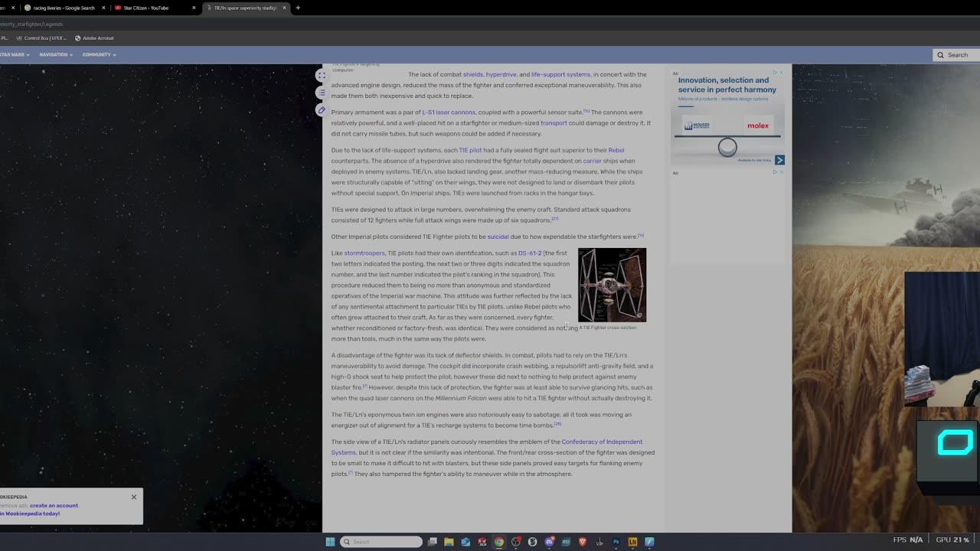Expand the STAR WARS menu
This screenshot has width=980, height=551.
click(x=15, y=54)
